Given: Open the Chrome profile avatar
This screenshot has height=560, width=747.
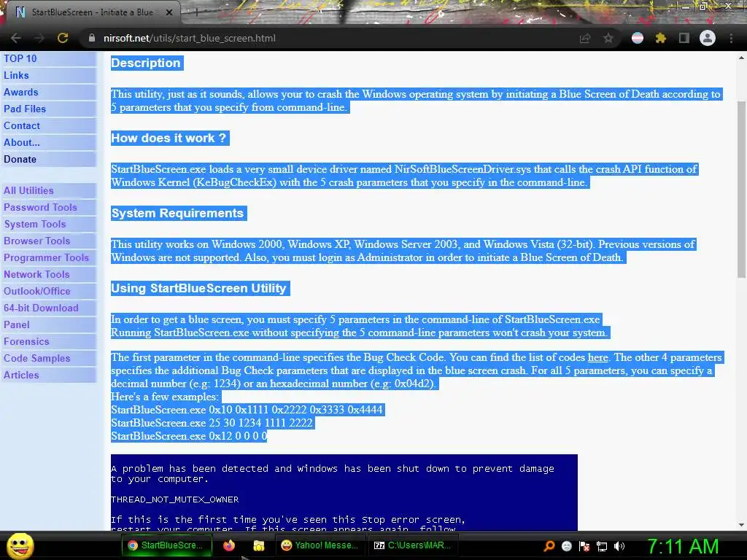Looking at the screenshot, I should (708, 38).
